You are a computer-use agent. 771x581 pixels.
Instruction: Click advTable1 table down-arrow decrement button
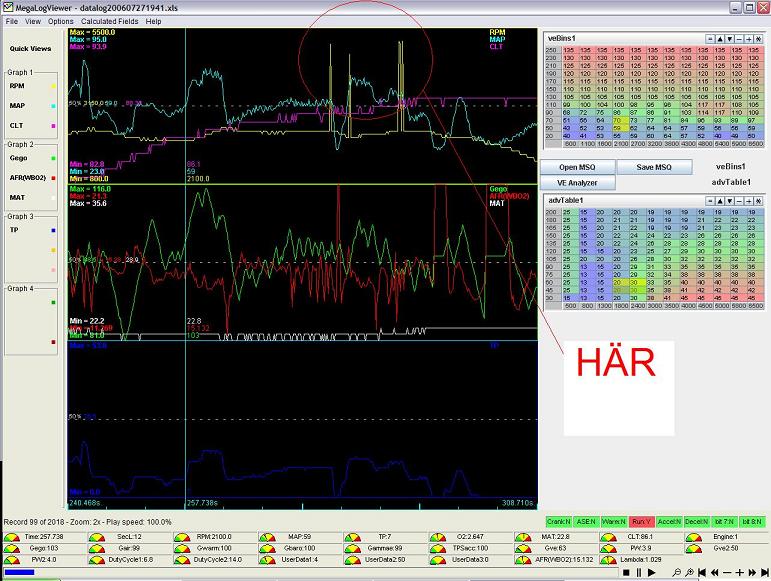point(730,201)
